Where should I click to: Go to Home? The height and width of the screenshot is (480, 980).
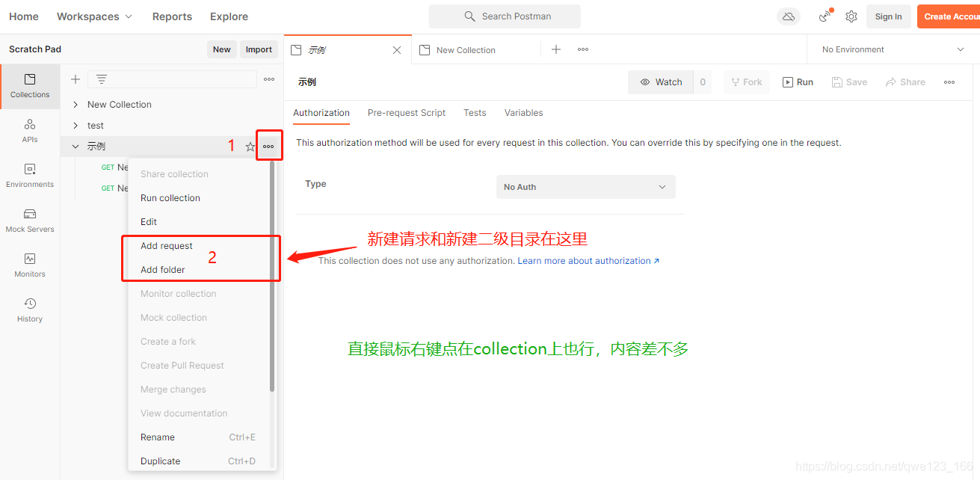[24, 16]
